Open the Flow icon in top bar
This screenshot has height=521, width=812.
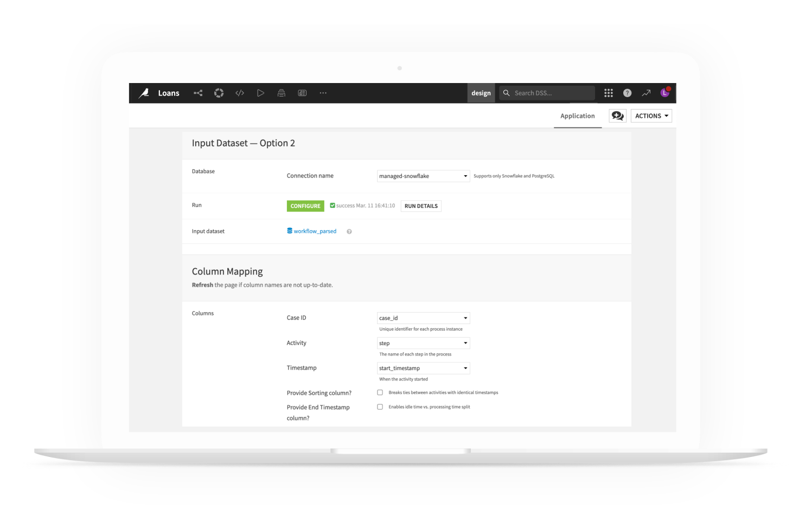[x=198, y=93]
